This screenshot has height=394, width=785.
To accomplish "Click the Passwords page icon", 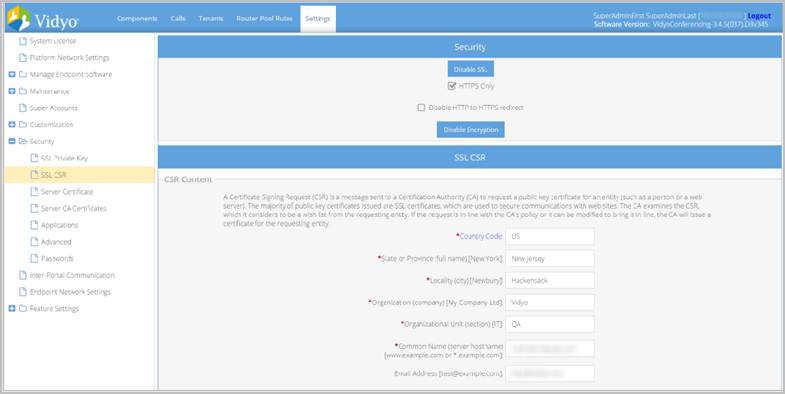I will pos(34,258).
